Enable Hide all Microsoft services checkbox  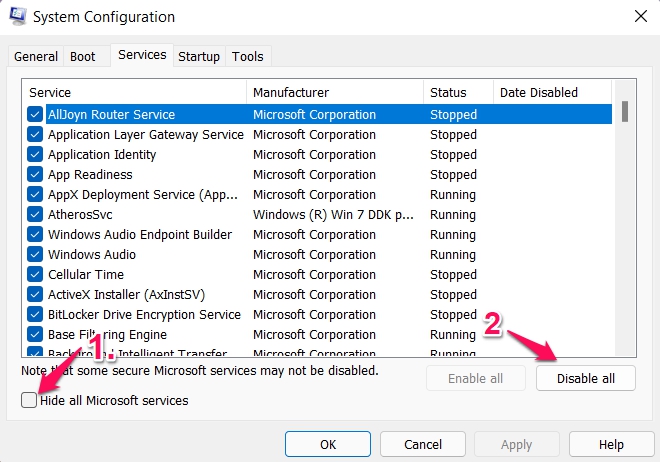point(29,400)
